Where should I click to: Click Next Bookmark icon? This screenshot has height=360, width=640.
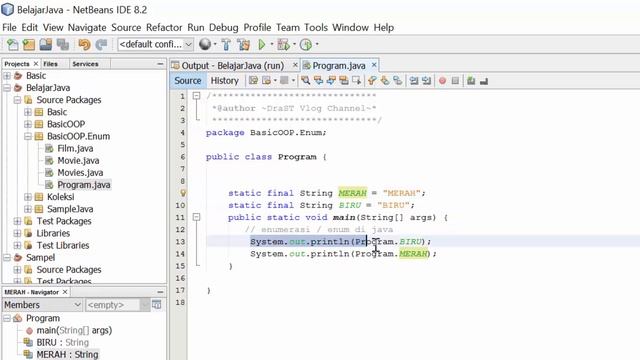pyautogui.click(x=384, y=81)
